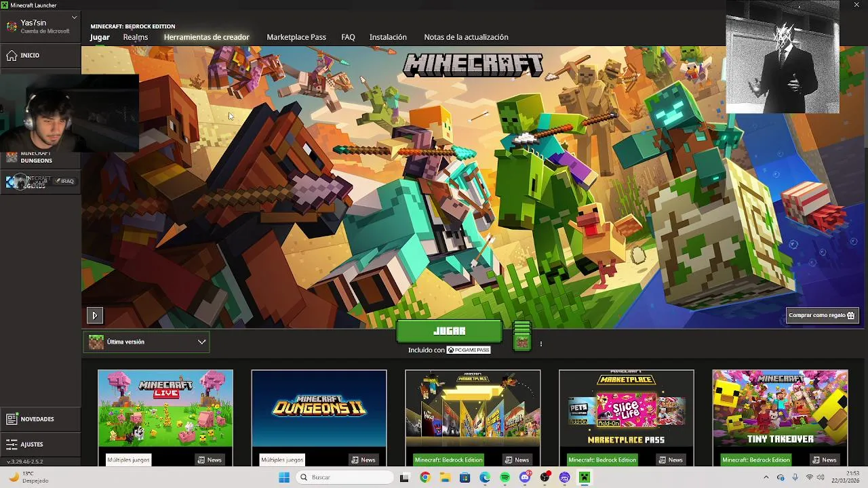
Task: Open Task View from the taskbar
Action: tap(404, 477)
